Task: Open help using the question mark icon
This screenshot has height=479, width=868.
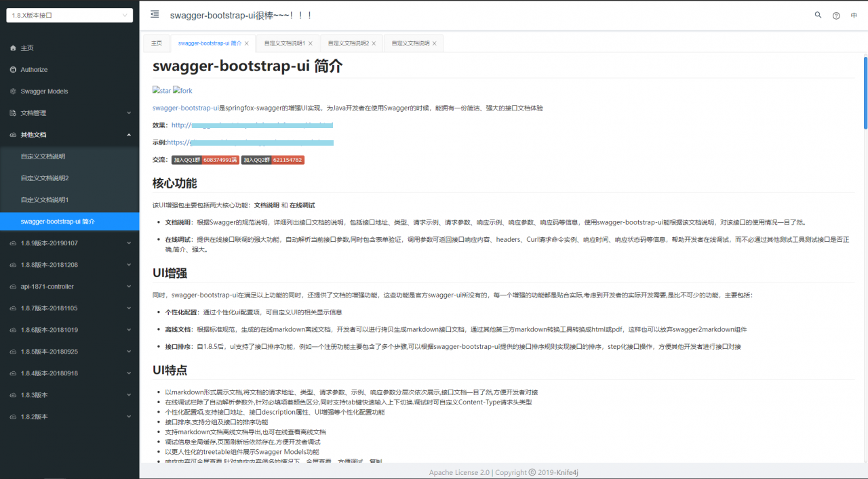Action: [x=836, y=15]
